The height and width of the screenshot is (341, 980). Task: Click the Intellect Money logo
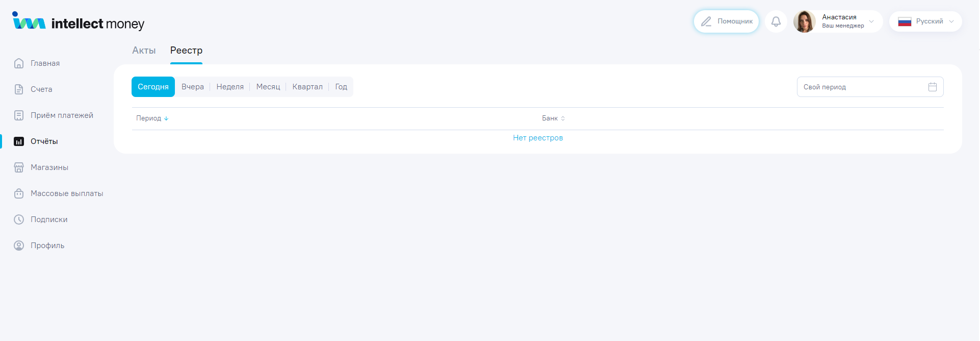79,22
